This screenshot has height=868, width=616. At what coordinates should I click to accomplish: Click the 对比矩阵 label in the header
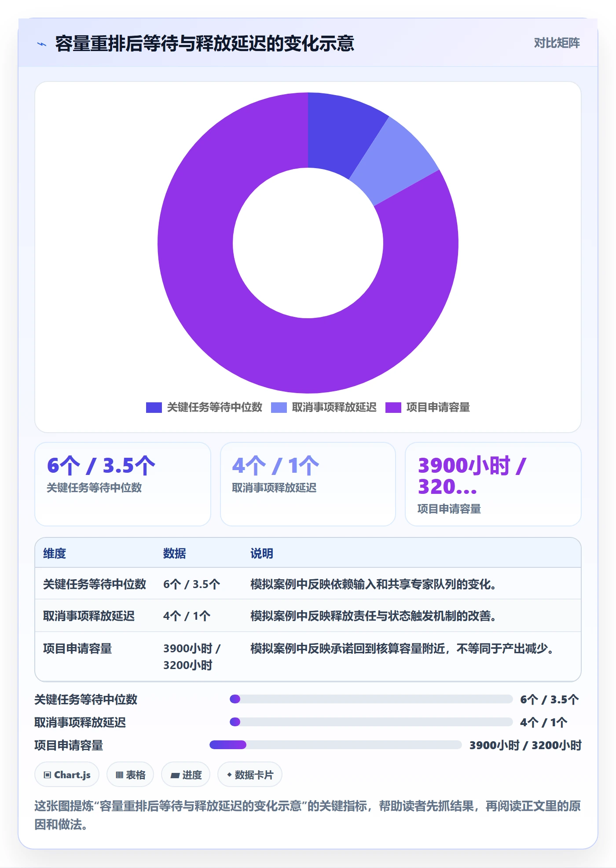(557, 43)
